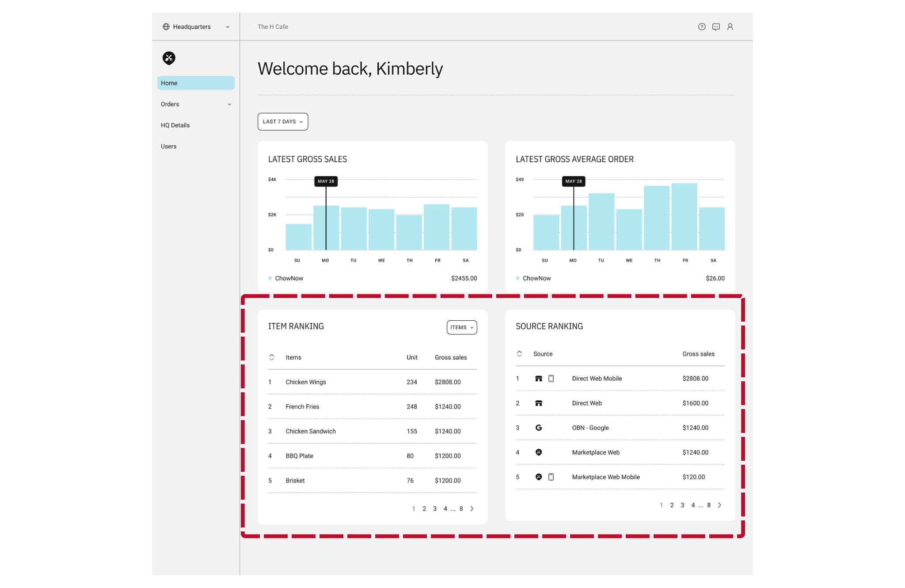This screenshot has width=905, height=588.
Task: Click the Google icon in Source Ranking
Action: coord(539,428)
